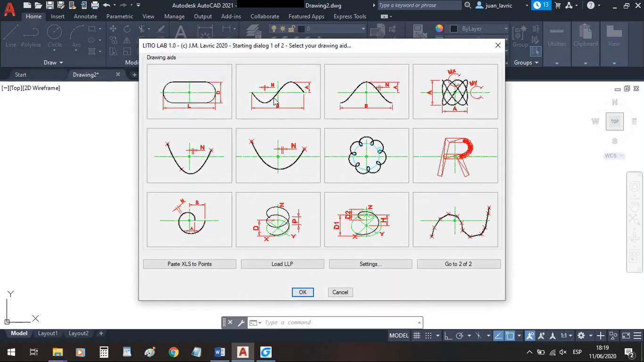The width and height of the screenshot is (644, 362).
Task: Expand the Clipboard panel dropdown
Action: tap(586, 62)
